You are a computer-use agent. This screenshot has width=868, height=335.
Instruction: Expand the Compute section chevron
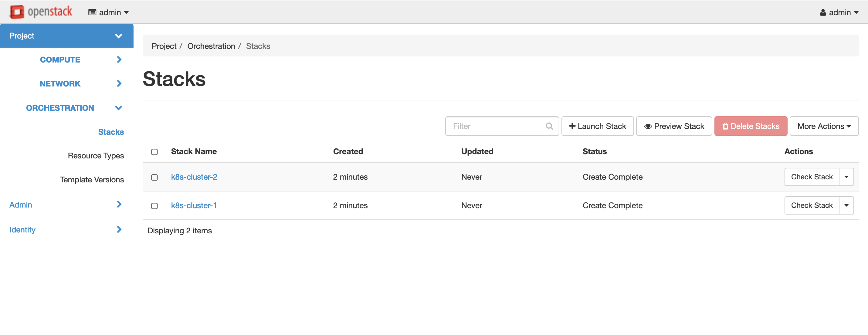(x=119, y=60)
